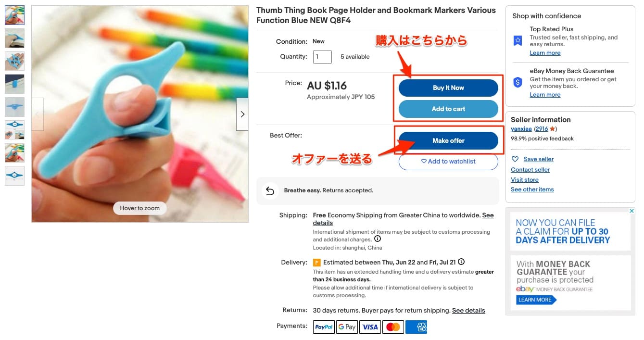Open See other items link
The width and height of the screenshot is (644, 340).
coord(532,189)
